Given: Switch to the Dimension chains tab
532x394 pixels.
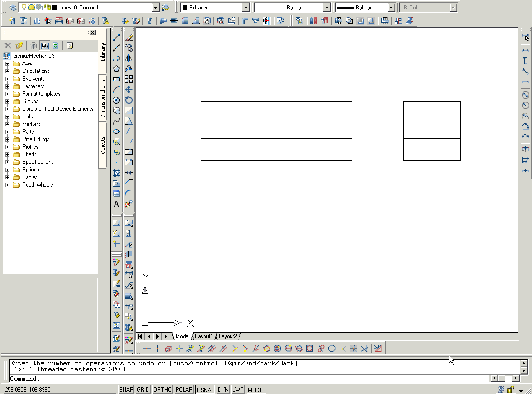Looking at the screenshot, I should [x=103, y=98].
